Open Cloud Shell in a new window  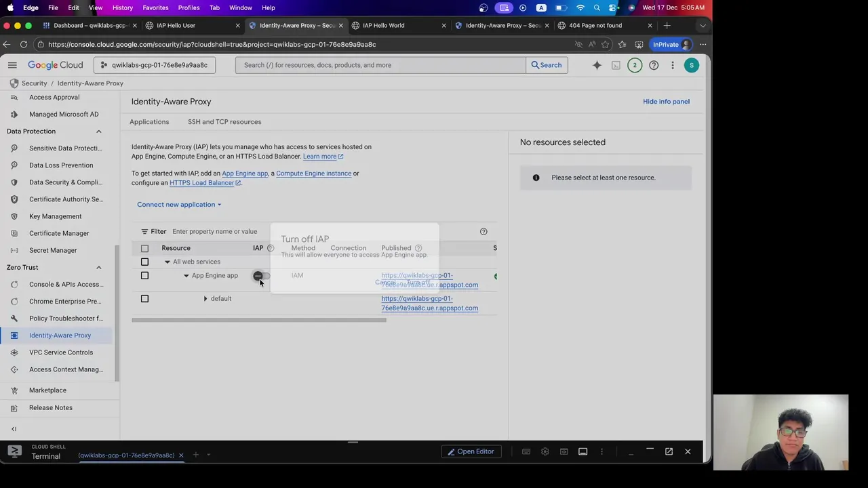pos(669,451)
